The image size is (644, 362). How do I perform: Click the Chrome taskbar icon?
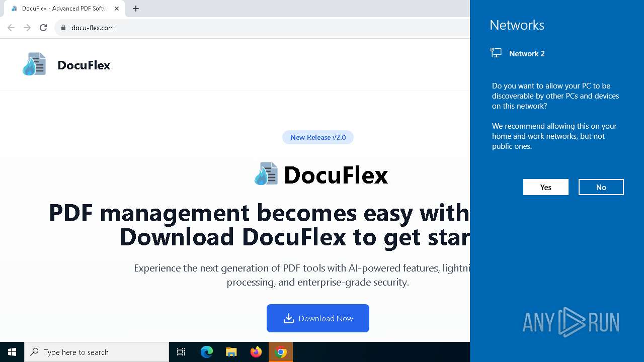281,352
